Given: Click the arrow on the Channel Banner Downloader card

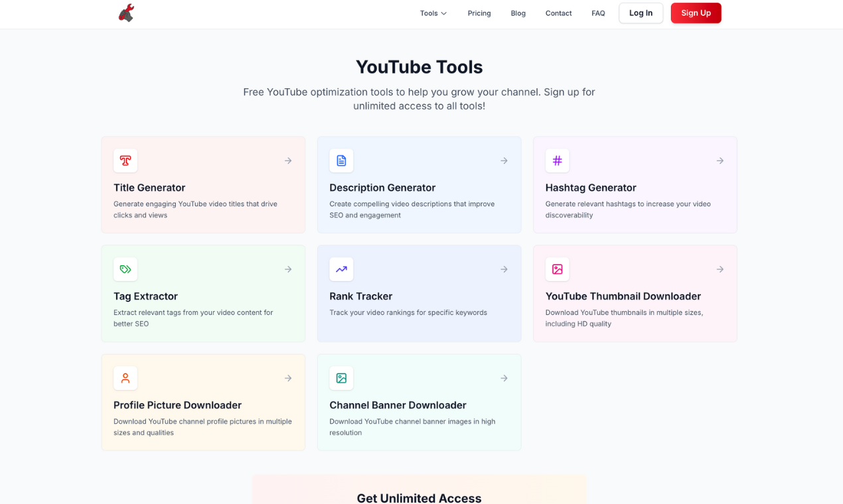Looking at the screenshot, I should [x=504, y=378].
